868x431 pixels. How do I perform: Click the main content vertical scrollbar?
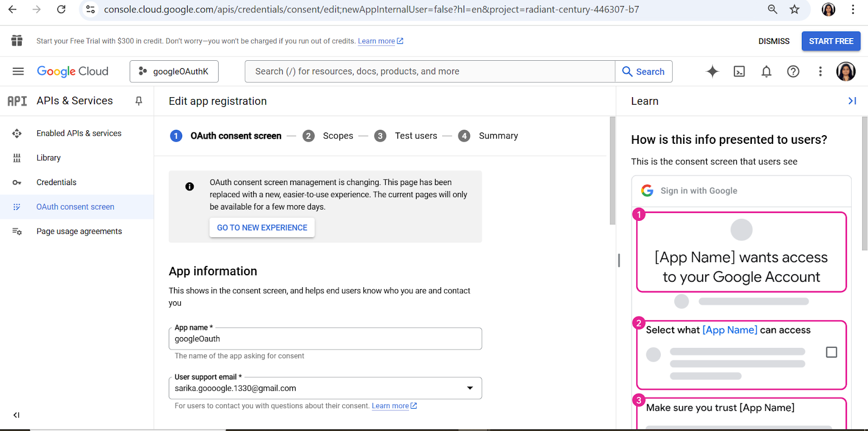612,170
